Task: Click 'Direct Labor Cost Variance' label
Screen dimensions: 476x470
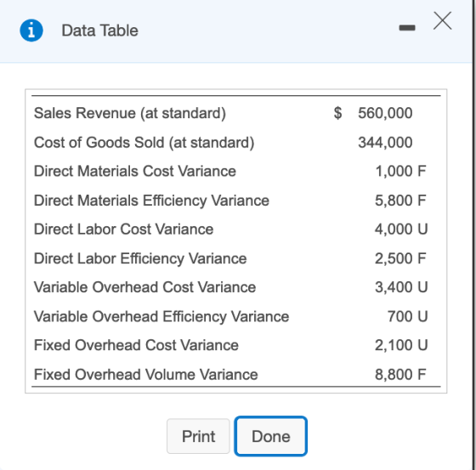Action: pyautogui.click(x=123, y=229)
